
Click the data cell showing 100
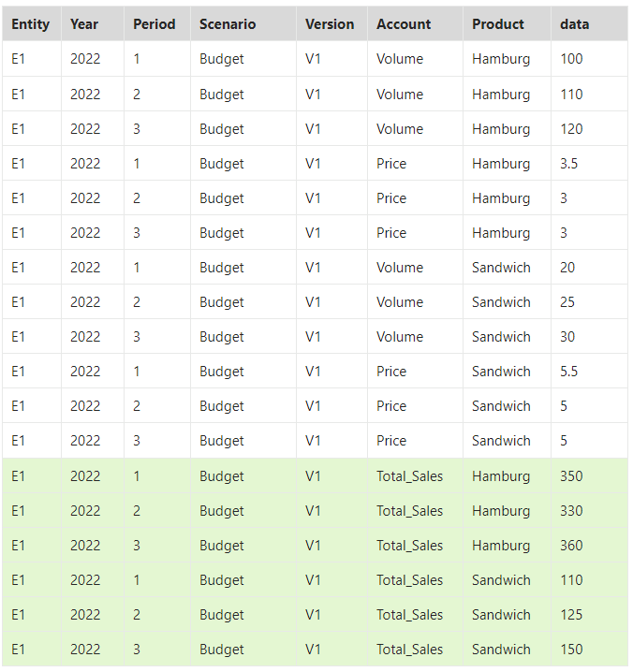point(571,59)
